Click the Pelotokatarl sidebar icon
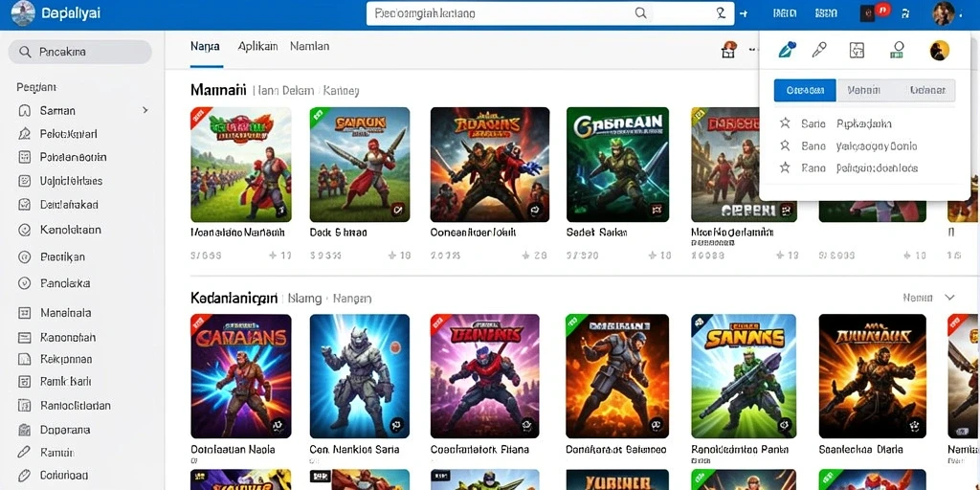Image resolution: width=980 pixels, height=490 pixels. 25,134
